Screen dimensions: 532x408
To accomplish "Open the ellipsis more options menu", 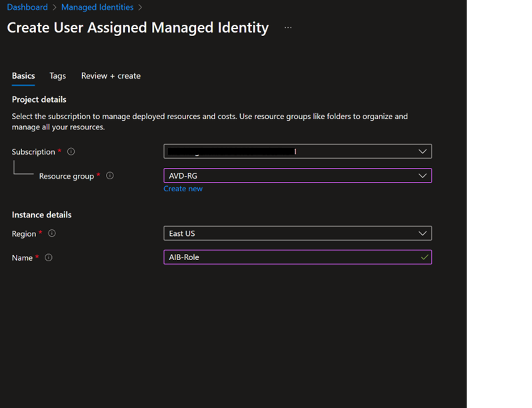I will [x=288, y=28].
